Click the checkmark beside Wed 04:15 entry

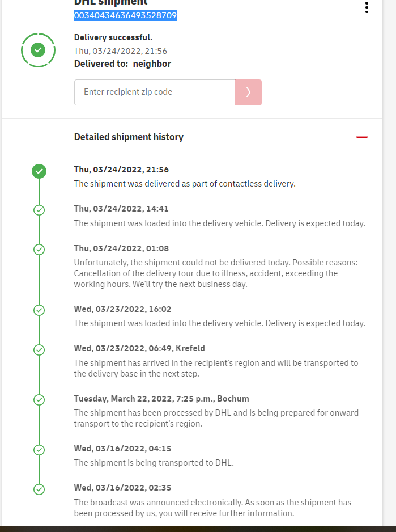click(x=39, y=450)
